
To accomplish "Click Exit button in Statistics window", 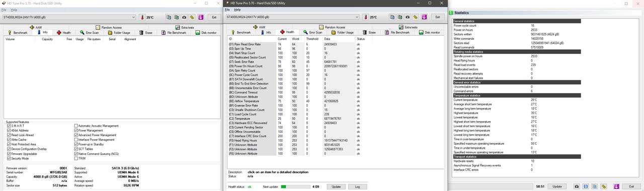I will click(x=631, y=186).
